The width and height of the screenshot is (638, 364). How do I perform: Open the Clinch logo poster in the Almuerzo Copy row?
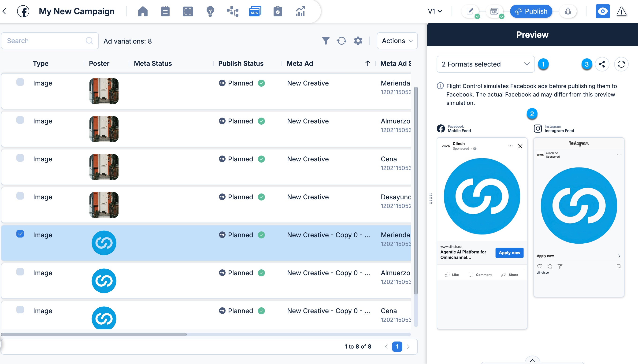104,281
